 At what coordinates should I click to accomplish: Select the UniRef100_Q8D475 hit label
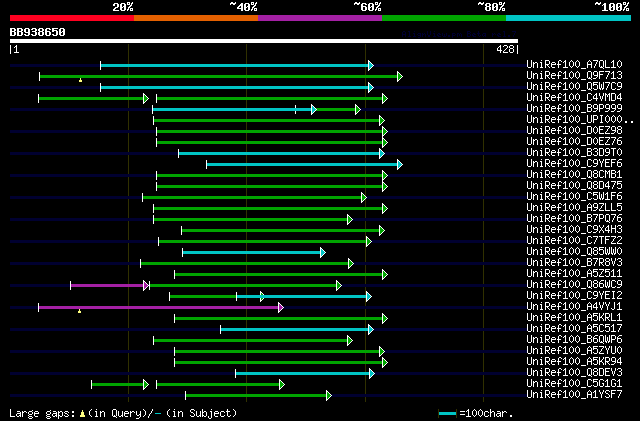tap(574, 185)
